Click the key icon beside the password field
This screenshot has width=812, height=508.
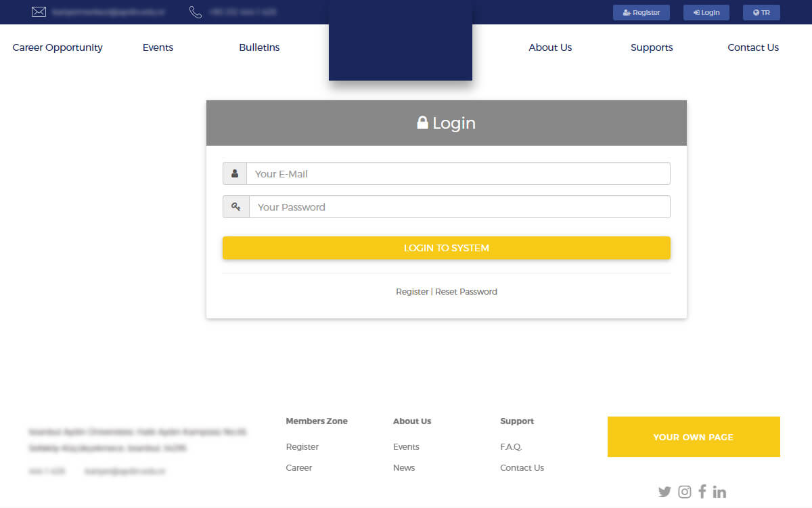point(236,207)
